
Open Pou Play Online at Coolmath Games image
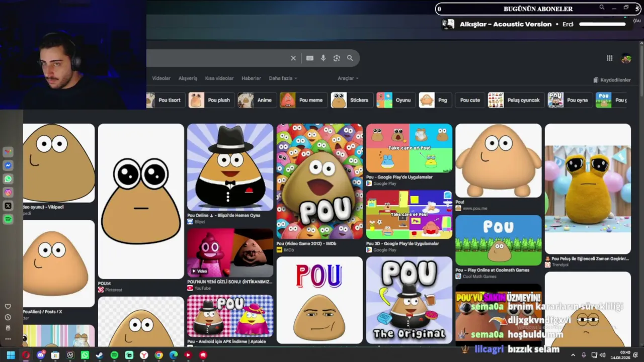[x=499, y=240]
